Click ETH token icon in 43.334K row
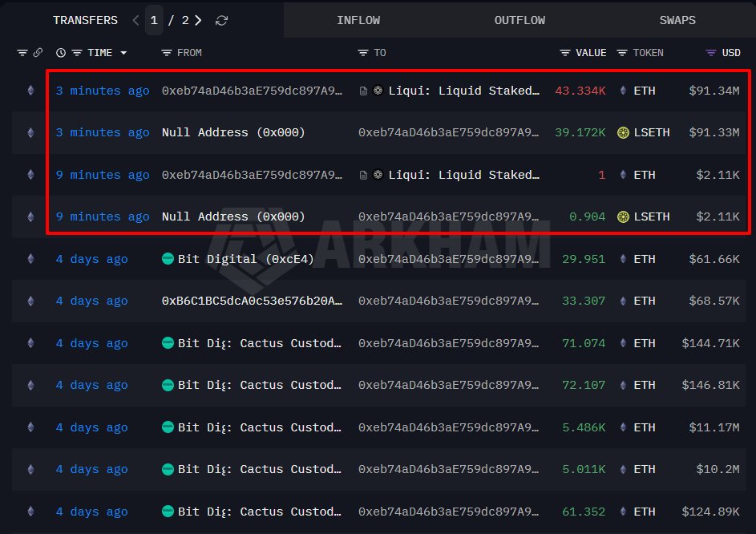The width and height of the screenshot is (756, 534). click(623, 91)
